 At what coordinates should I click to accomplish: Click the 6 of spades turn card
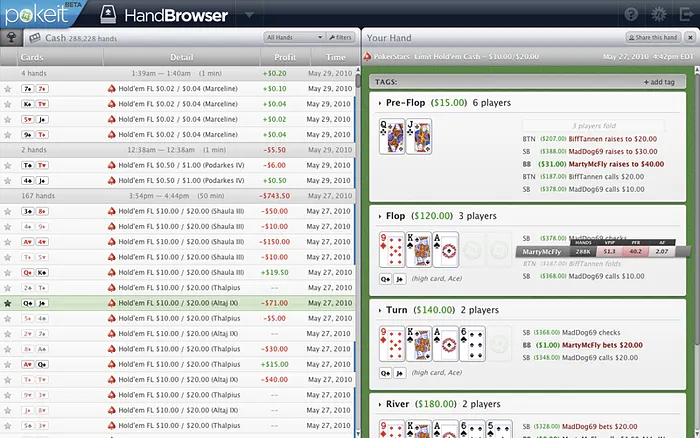tap(472, 344)
